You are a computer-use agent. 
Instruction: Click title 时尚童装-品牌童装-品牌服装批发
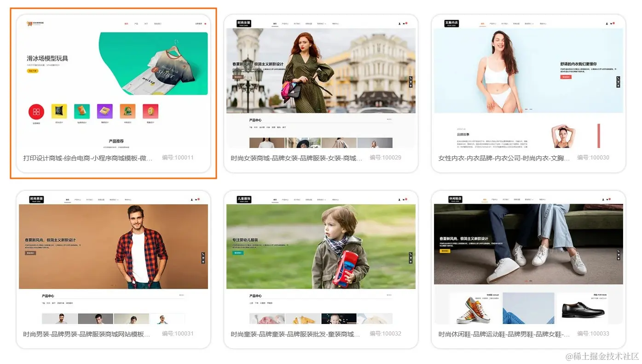(x=295, y=334)
